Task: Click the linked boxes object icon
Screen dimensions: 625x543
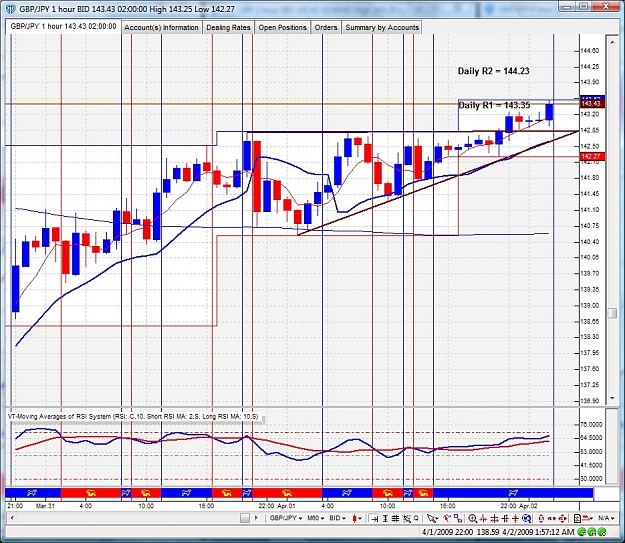Action: pyautogui.click(x=458, y=518)
